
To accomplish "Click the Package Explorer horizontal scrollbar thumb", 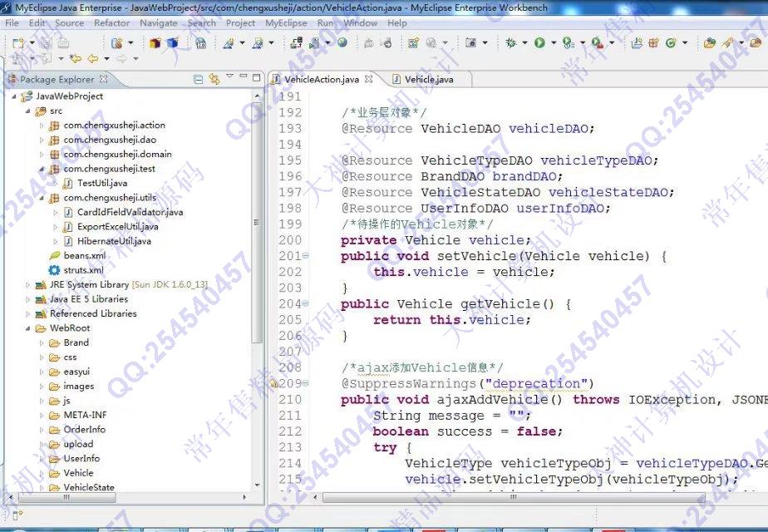I will tap(67, 497).
